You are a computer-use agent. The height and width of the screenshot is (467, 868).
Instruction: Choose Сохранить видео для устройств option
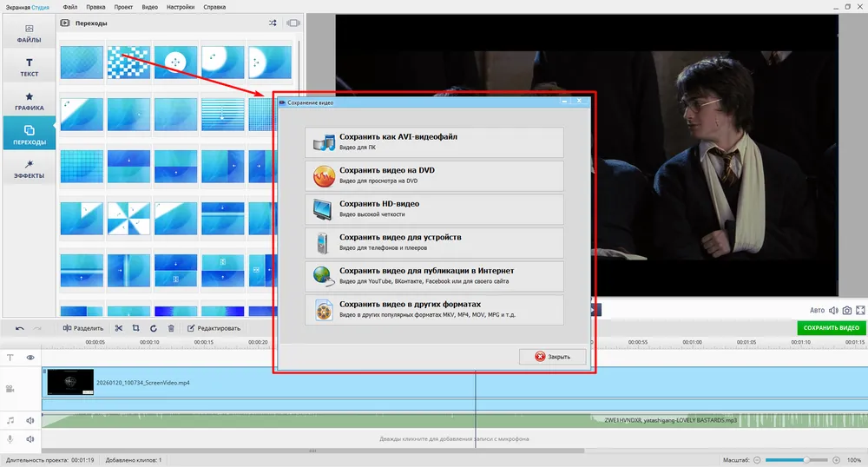pyautogui.click(x=434, y=242)
